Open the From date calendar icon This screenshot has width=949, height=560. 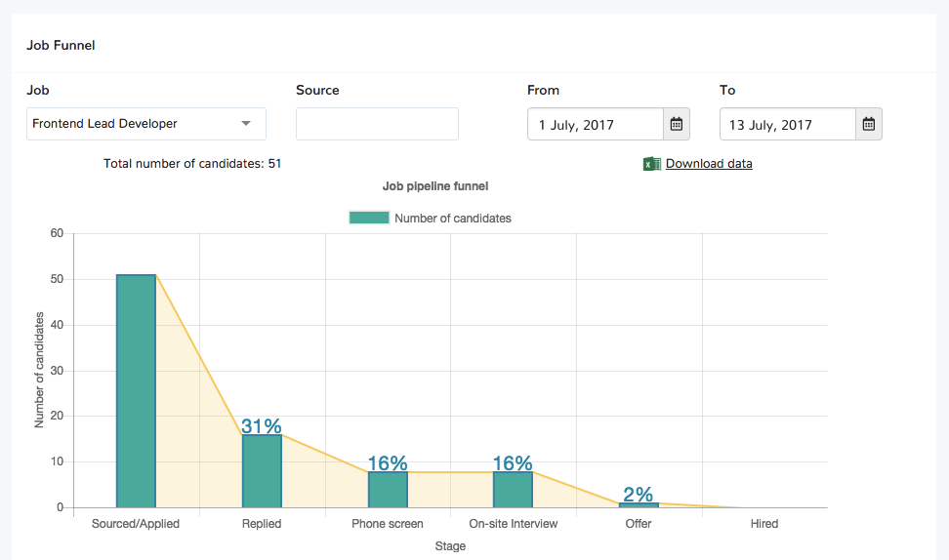pyautogui.click(x=677, y=124)
